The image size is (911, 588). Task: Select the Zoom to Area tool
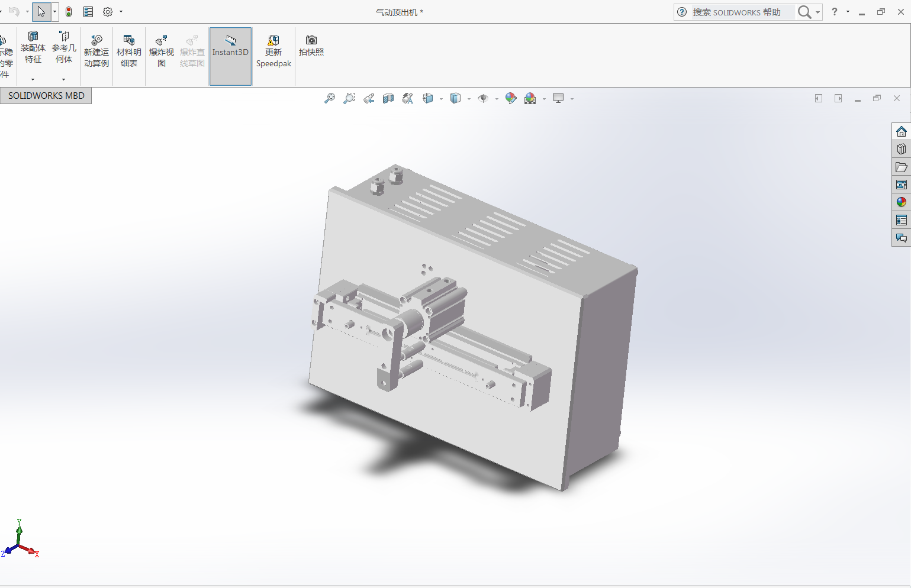349,99
